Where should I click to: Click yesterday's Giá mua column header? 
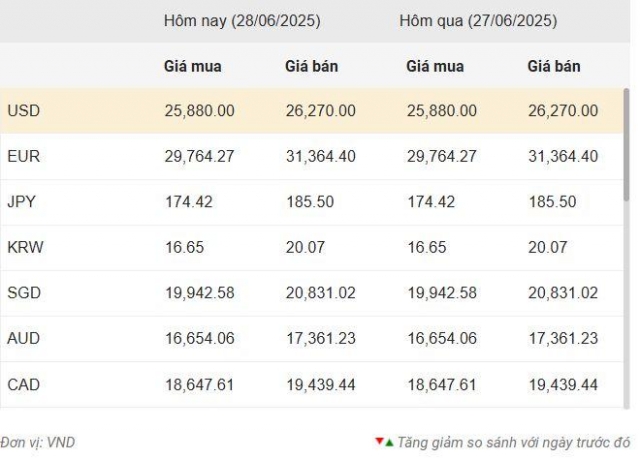point(435,67)
